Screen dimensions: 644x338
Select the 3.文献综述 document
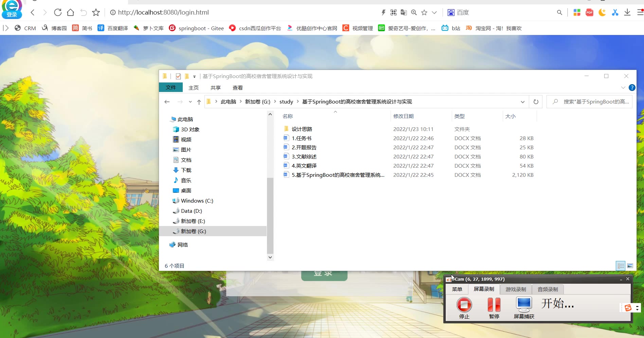[x=304, y=156]
